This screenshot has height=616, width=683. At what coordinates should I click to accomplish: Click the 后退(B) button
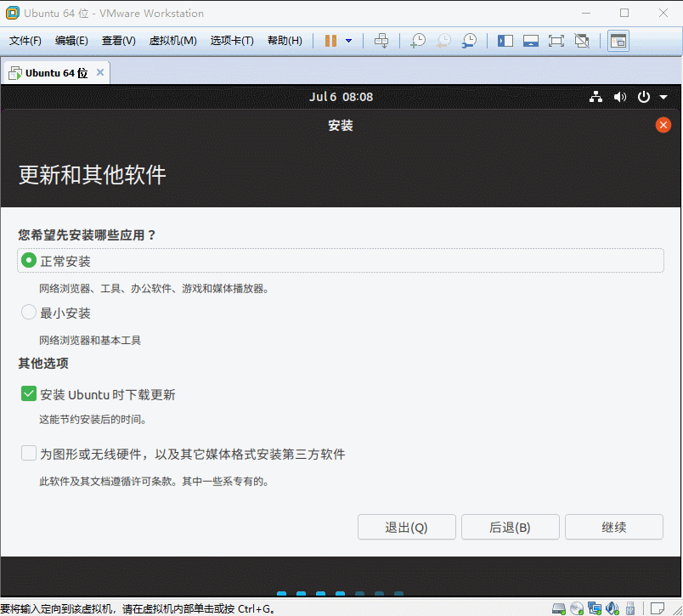(510, 527)
